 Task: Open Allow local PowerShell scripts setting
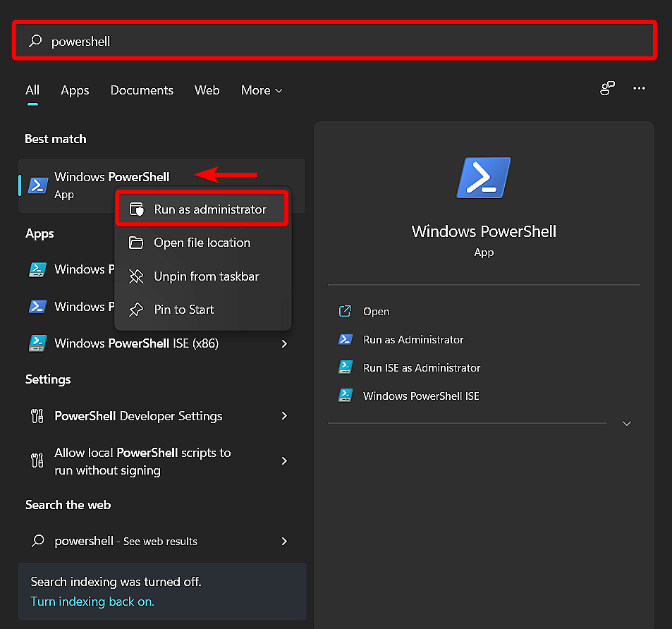(x=161, y=461)
